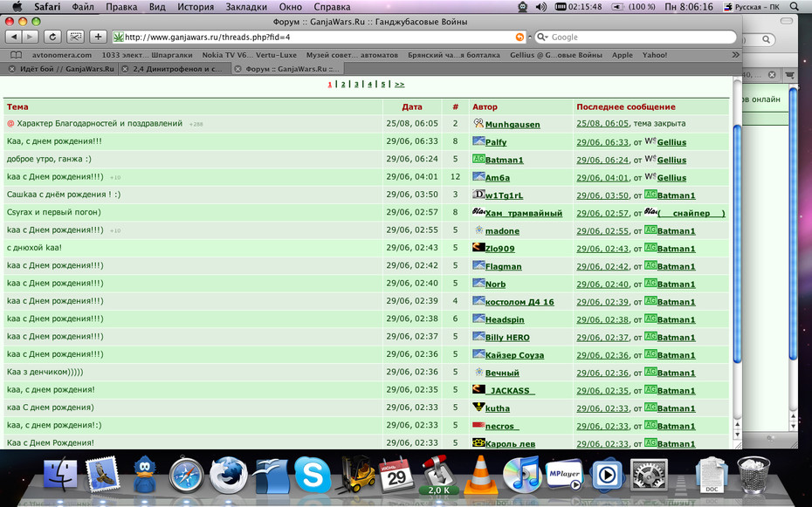
Task: Go to next pages with >> link
Action: 399,84
